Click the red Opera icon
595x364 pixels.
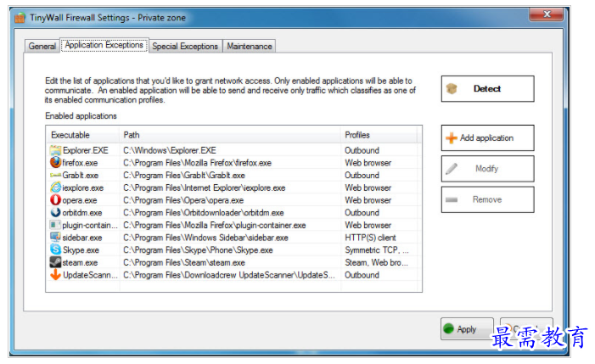click(x=55, y=200)
